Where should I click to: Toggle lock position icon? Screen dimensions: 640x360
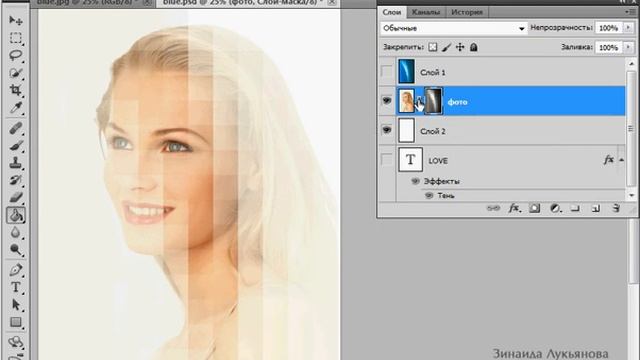click(460, 47)
